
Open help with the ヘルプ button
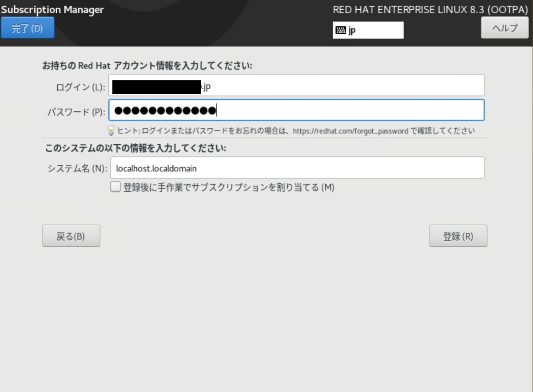505,28
